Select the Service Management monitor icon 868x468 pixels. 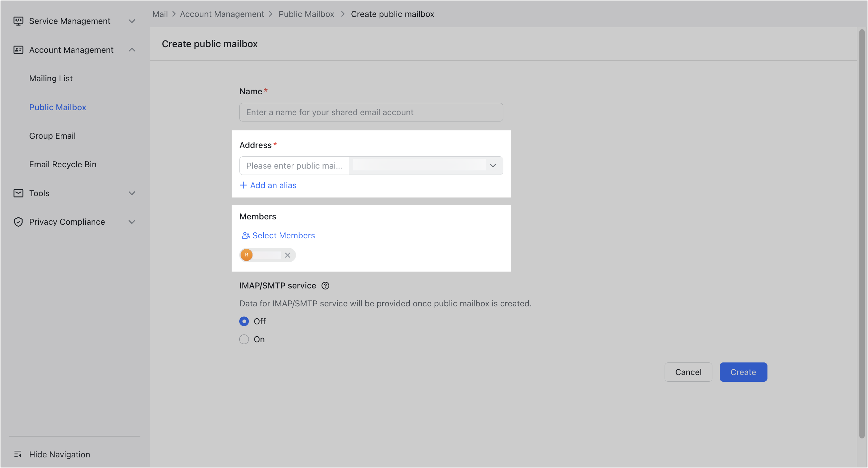[18, 21]
